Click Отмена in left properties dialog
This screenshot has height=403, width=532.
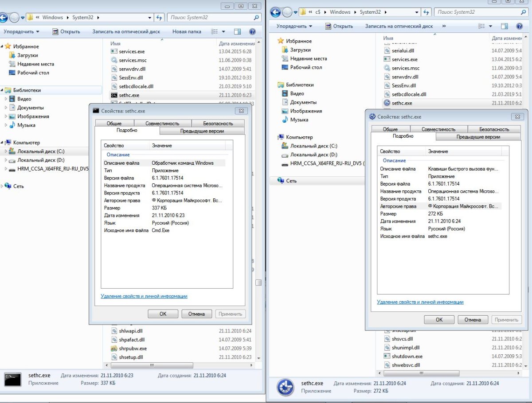196,314
